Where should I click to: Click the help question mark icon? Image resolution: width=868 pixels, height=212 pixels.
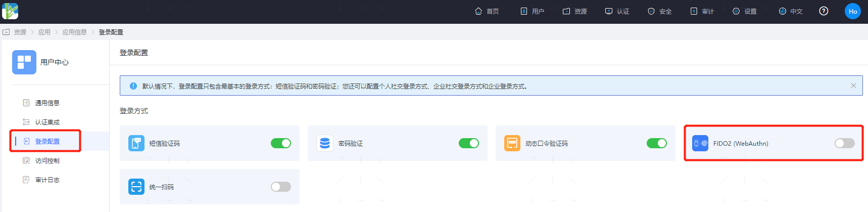point(824,11)
